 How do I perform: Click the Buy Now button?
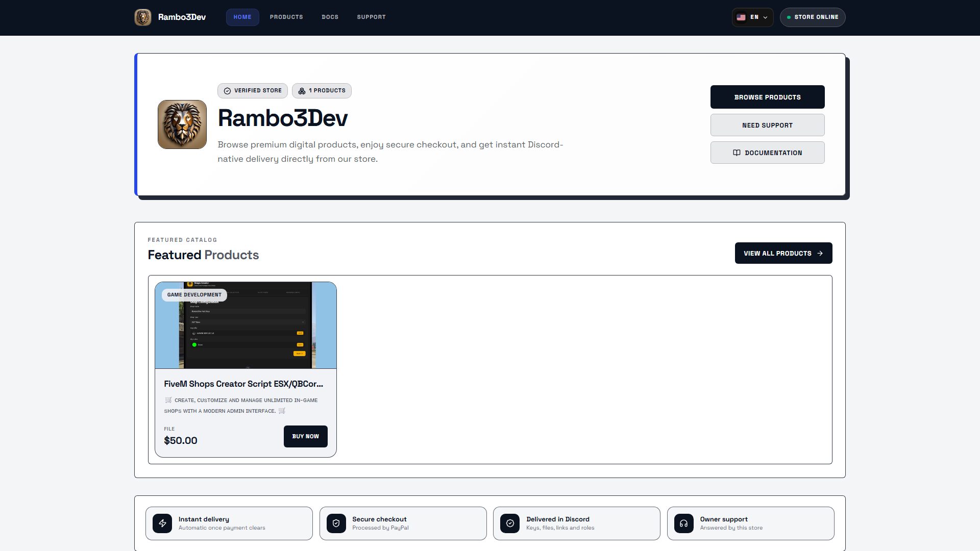point(305,437)
